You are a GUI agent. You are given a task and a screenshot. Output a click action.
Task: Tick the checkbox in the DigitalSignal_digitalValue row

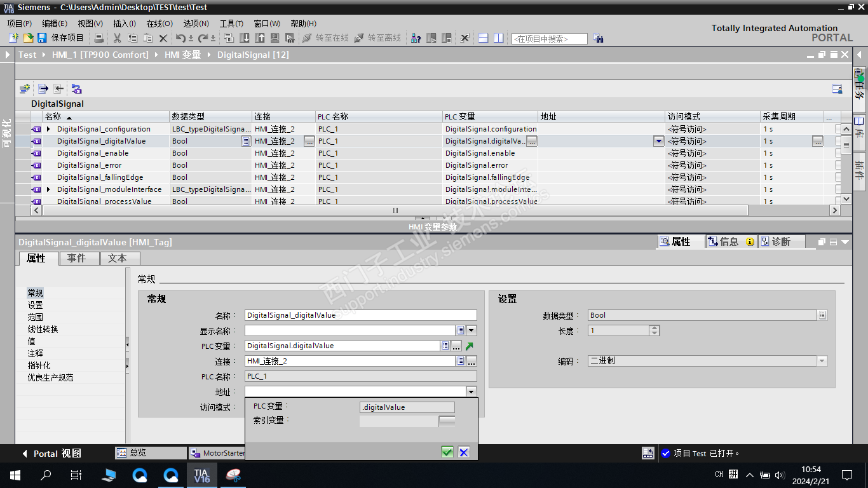(x=839, y=141)
